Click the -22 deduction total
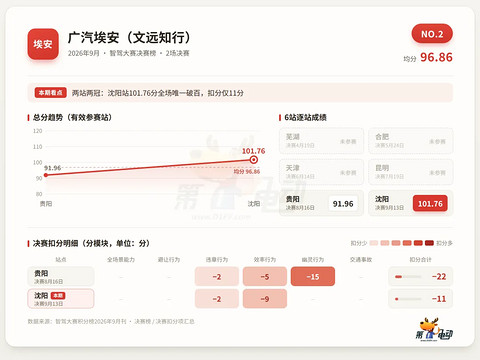The width and height of the screenshot is (480, 360). (439, 276)
